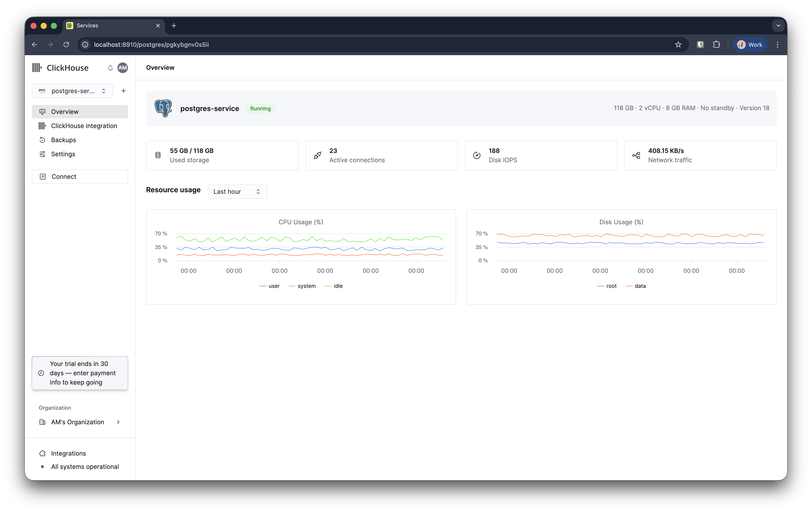812x513 pixels.
Task: Change the Last hour time range
Action: point(237,191)
